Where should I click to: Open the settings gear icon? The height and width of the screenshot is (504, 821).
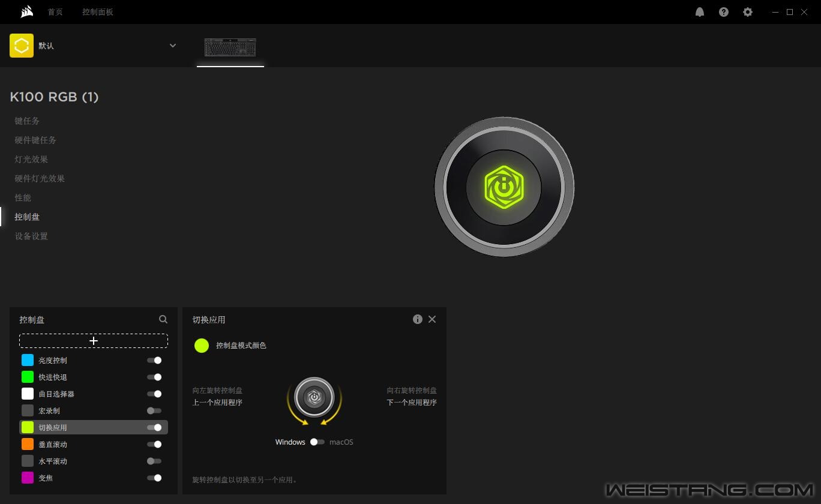pos(748,12)
